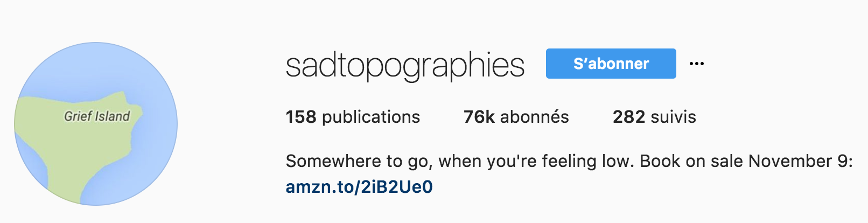Image resolution: width=868 pixels, height=223 pixels.
Task: Click the number 282 in the following stat
Action: click(628, 117)
